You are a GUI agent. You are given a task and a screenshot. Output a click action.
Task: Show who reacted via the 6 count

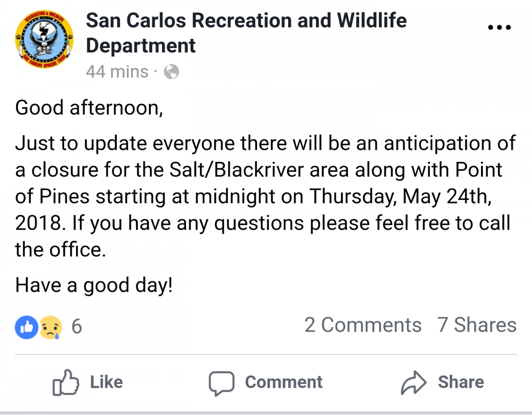click(77, 327)
